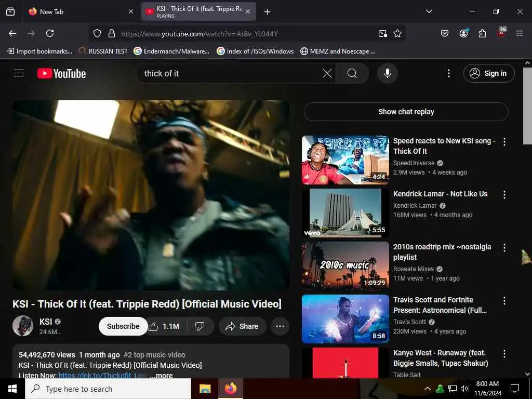Open the YouTube guide hamburger menu
This screenshot has height=399, width=532.
19,73
